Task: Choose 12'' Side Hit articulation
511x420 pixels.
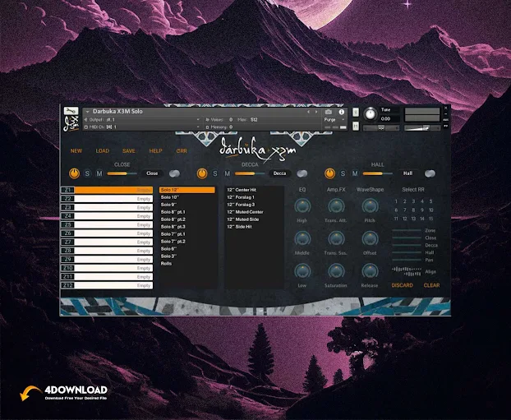Action: pos(239,227)
